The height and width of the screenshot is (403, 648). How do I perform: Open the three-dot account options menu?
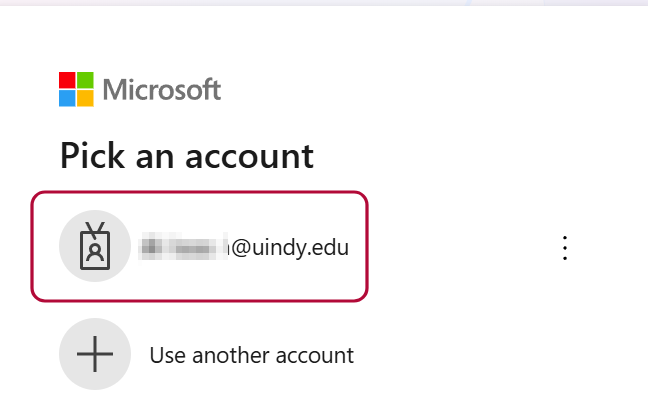pos(565,248)
